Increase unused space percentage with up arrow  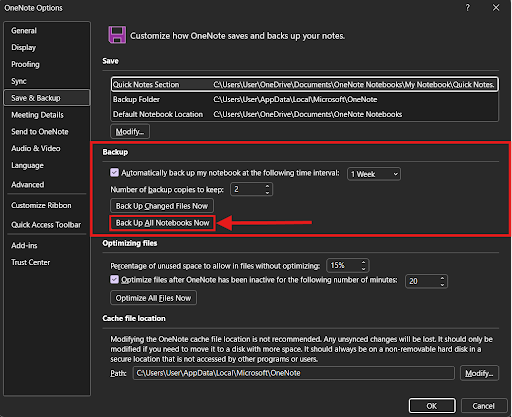click(x=363, y=262)
